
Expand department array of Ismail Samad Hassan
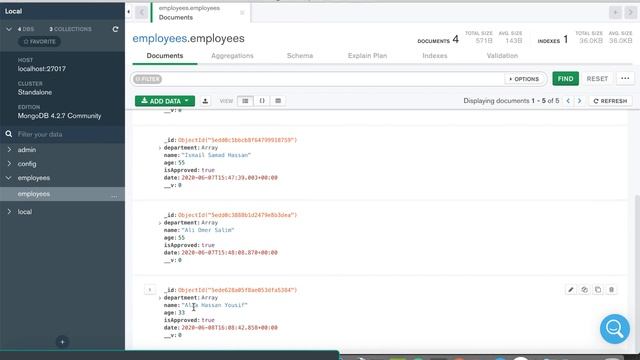click(160, 148)
